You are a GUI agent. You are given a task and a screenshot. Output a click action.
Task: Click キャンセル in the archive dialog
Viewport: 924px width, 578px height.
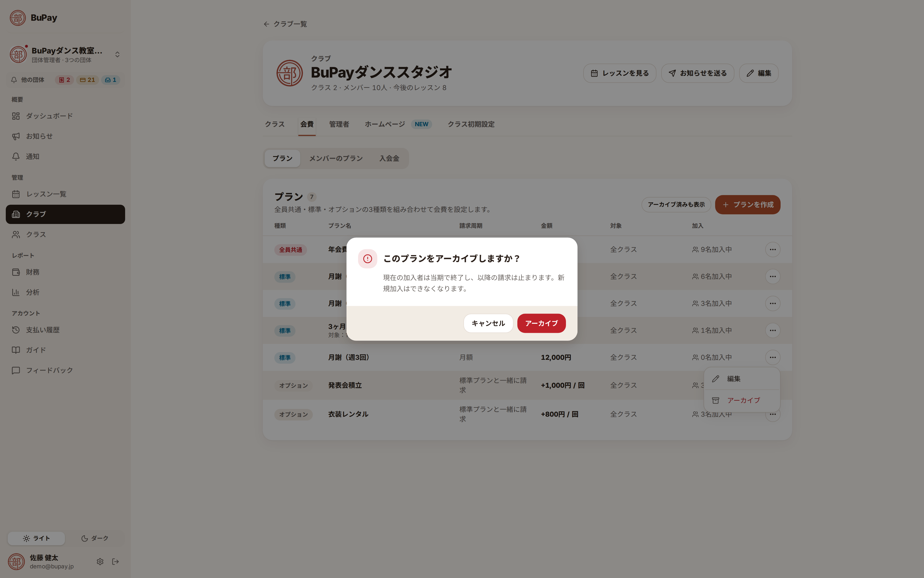[488, 323]
